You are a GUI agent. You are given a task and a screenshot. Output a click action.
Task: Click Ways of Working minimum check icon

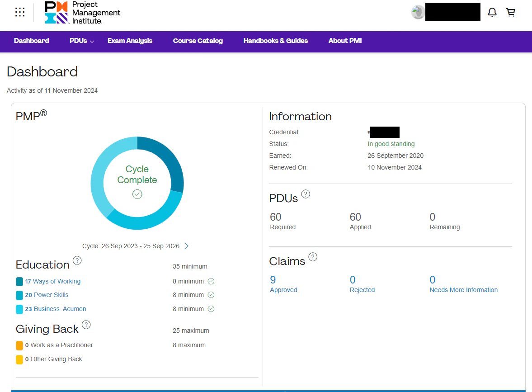click(x=211, y=281)
